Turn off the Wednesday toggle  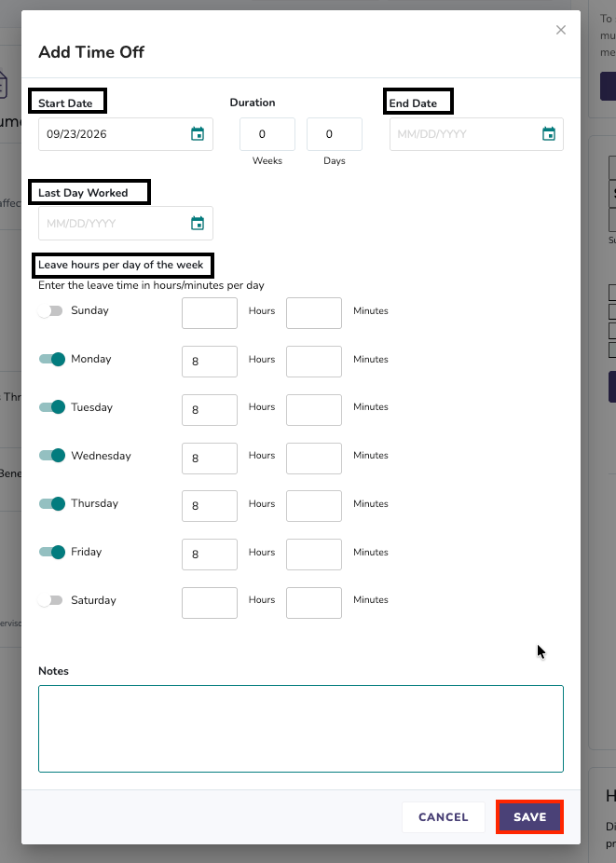[x=52, y=456]
